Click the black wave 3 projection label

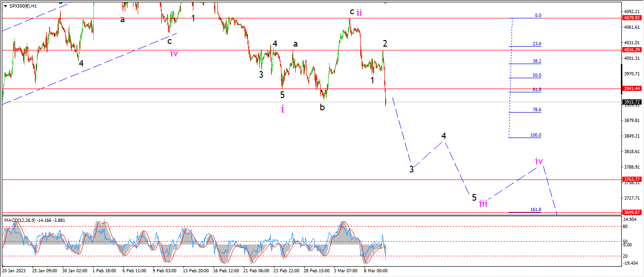click(x=412, y=169)
